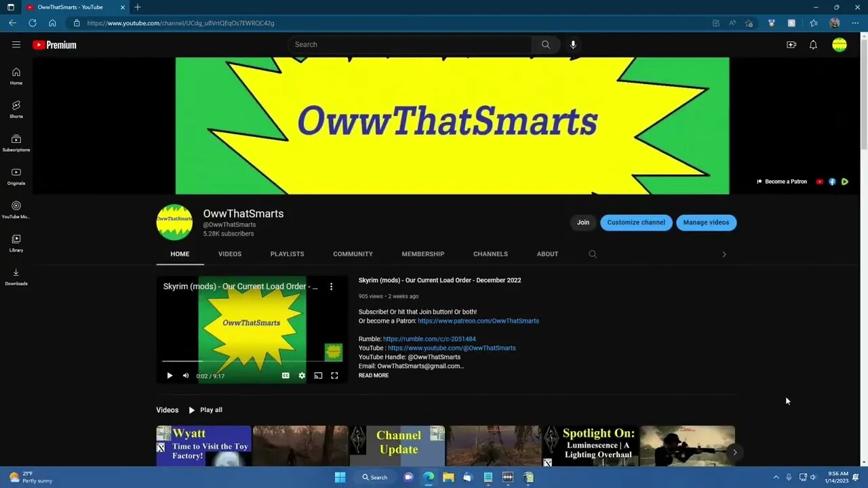The image size is (868, 488).
Task: Expand description with READ MORE
Action: [374, 375]
